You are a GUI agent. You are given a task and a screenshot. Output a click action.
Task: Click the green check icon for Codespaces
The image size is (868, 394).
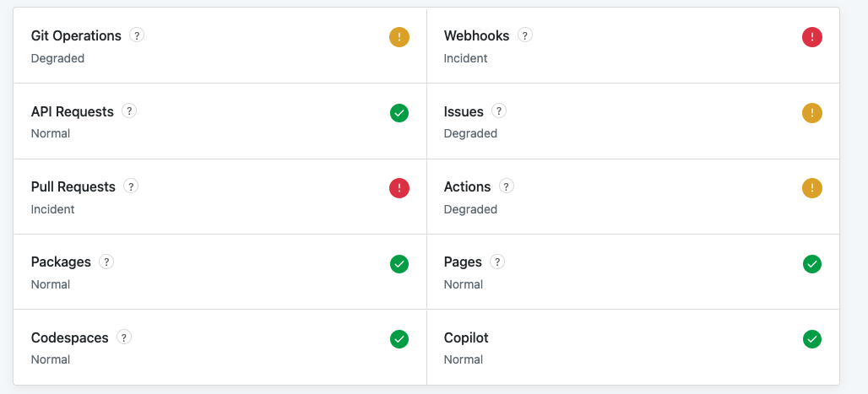click(399, 339)
